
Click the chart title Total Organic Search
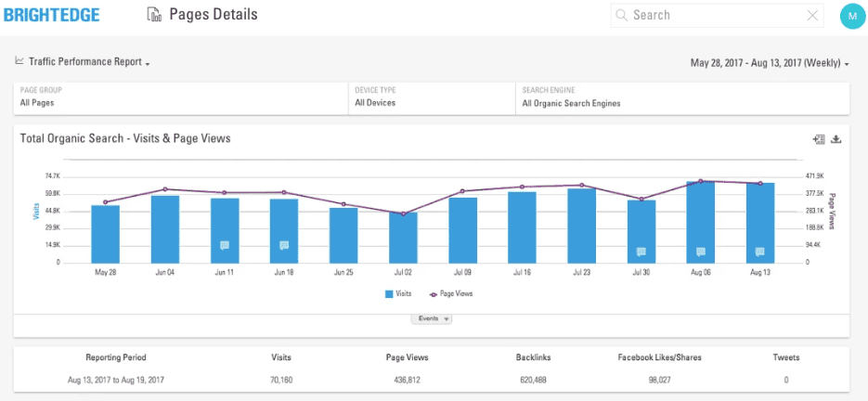pyautogui.click(x=125, y=138)
